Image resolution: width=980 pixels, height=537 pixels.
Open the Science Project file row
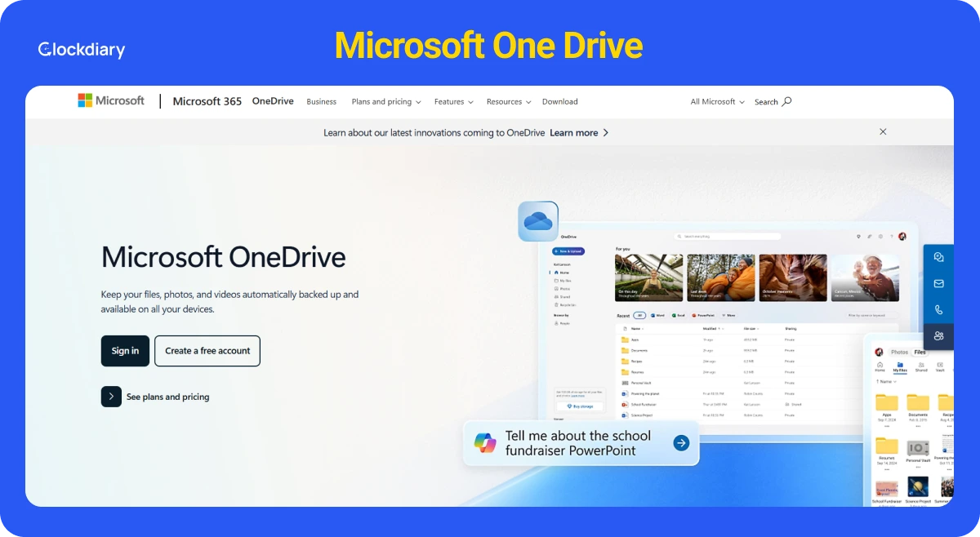[x=742, y=415]
